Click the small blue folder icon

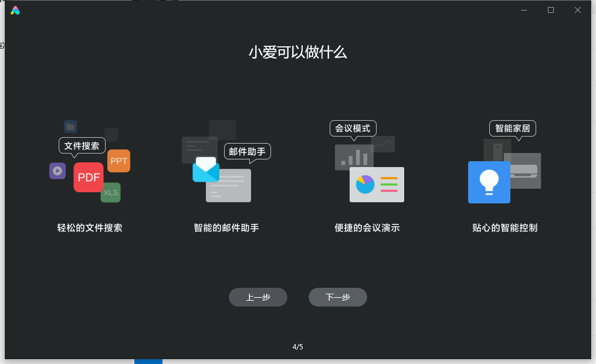[70, 127]
